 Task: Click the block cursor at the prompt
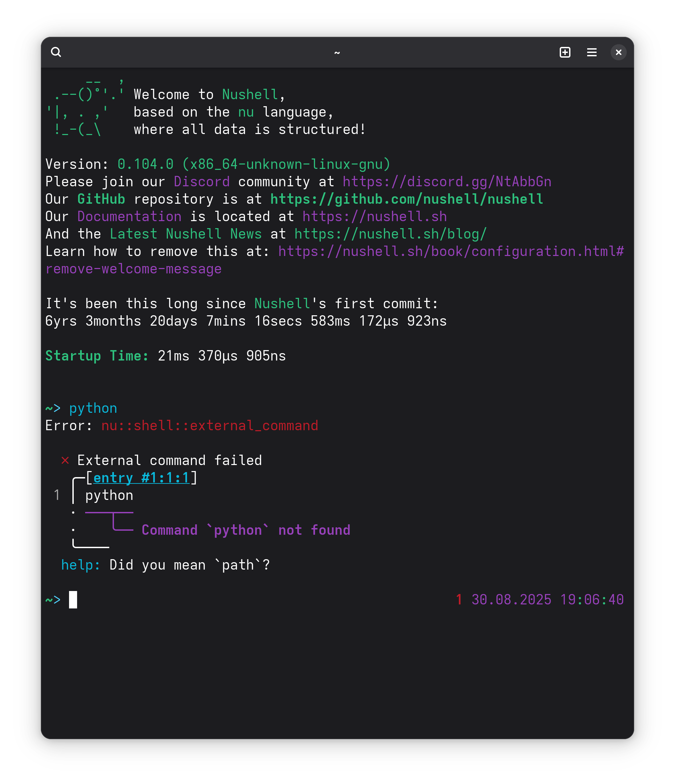tap(73, 600)
